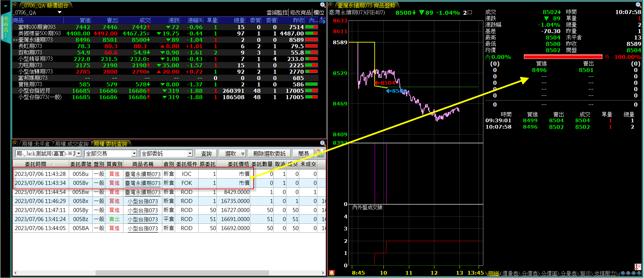Open the _0706_QA watchlist dropdown
The width and height of the screenshot is (644, 278).
point(60,12)
